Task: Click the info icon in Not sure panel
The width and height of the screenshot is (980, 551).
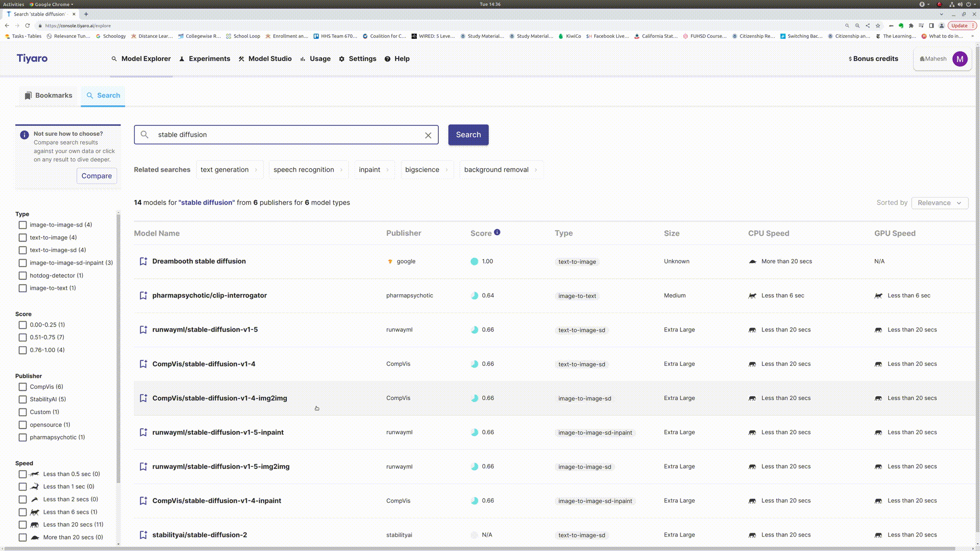Action: [24, 135]
